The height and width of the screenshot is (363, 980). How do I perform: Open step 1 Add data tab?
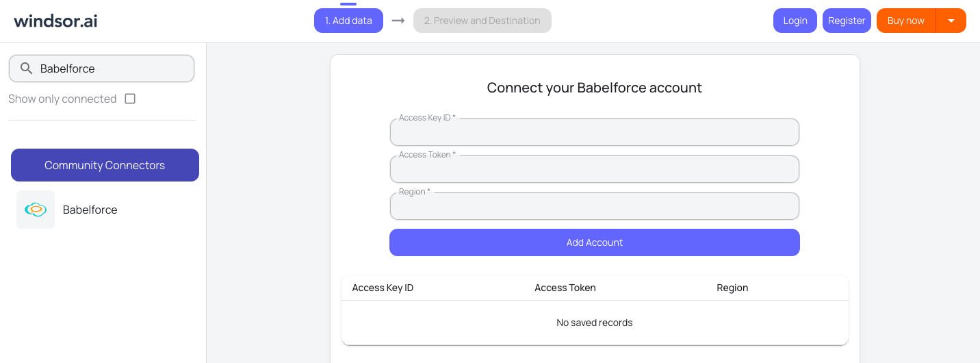(348, 21)
